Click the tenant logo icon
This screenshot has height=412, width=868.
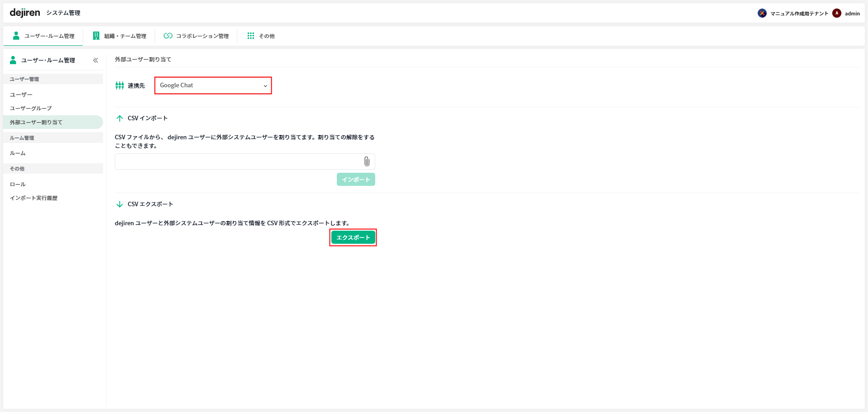click(762, 13)
